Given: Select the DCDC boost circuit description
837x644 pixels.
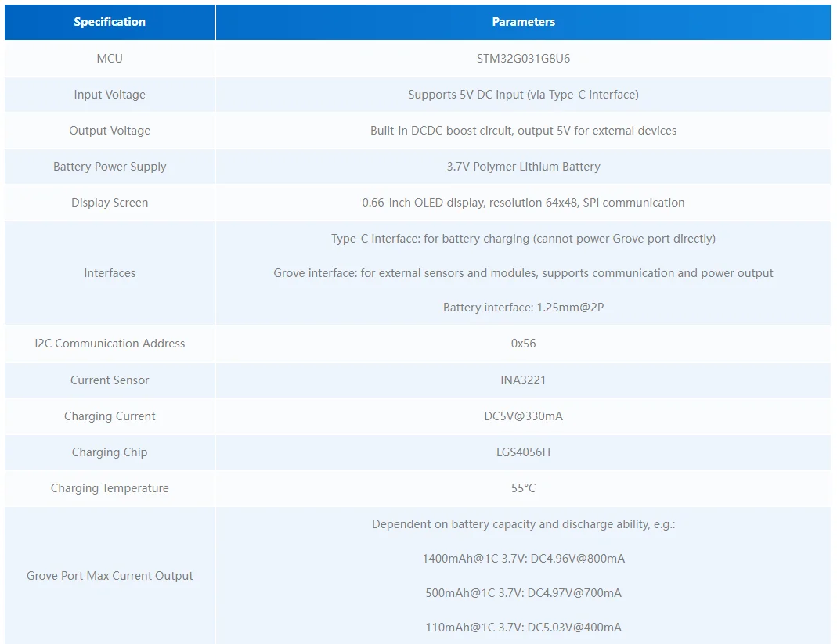Looking at the screenshot, I should coord(523,131).
